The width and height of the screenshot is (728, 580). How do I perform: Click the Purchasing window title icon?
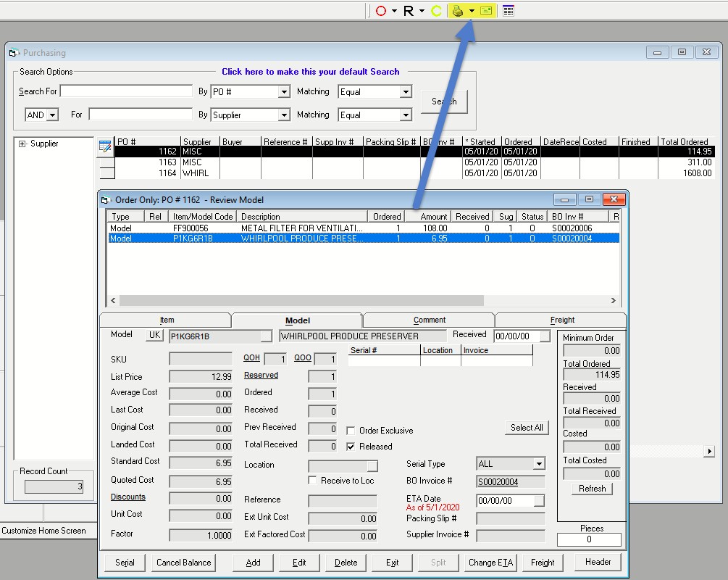point(14,53)
